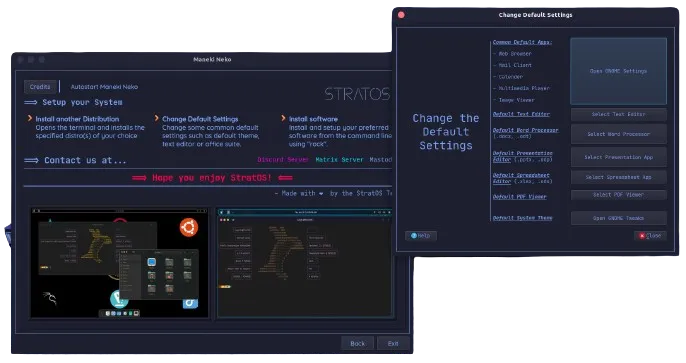The height and width of the screenshot is (363, 686).
Task: Open Install another Distribution
Action: pyautogui.click(x=77, y=119)
